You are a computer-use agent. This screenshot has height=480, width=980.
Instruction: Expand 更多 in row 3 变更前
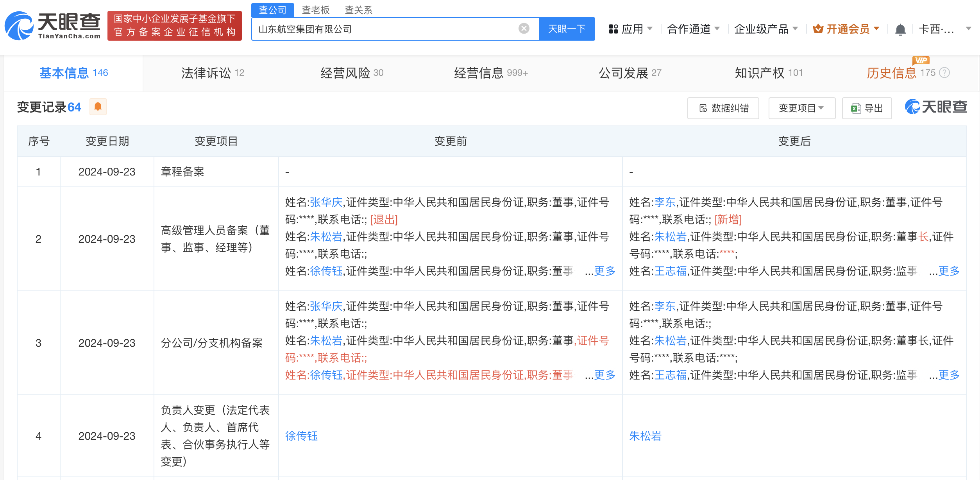pyautogui.click(x=604, y=375)
